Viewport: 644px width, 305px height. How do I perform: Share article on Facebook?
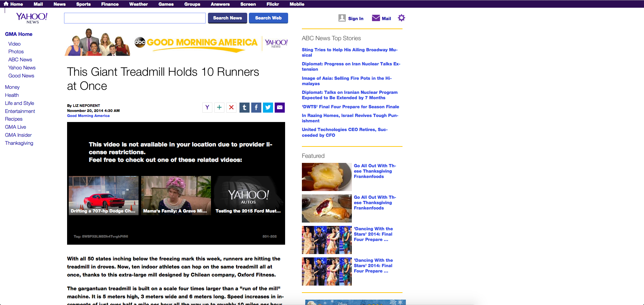[x=256, y=107]
